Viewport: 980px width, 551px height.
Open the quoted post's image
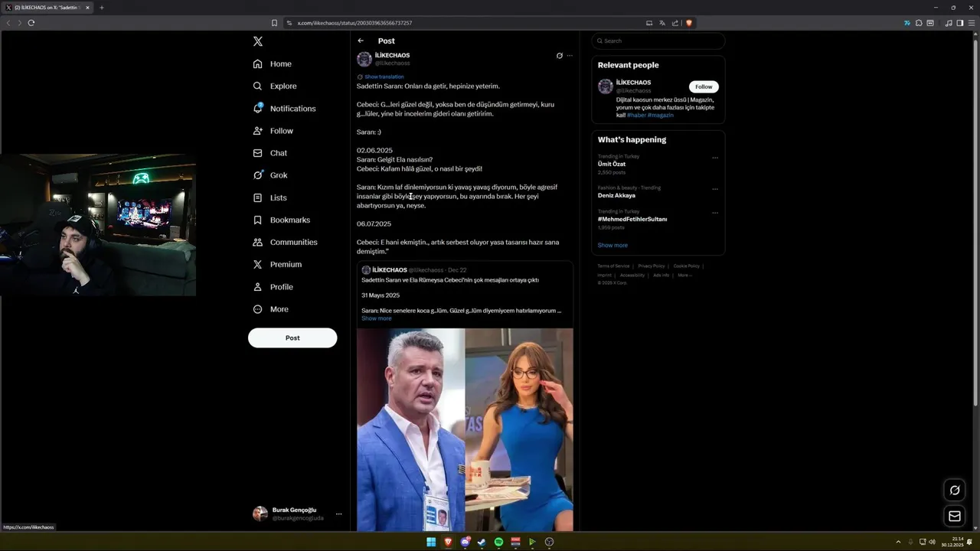(x=465, y=429)
